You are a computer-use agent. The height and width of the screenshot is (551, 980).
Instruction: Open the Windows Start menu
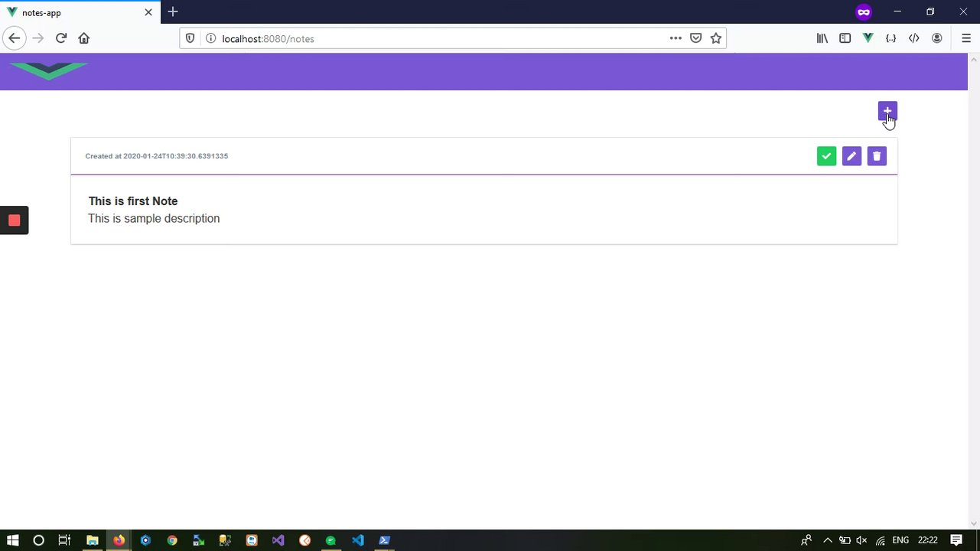pyautogui.click(x=13, y=540)
